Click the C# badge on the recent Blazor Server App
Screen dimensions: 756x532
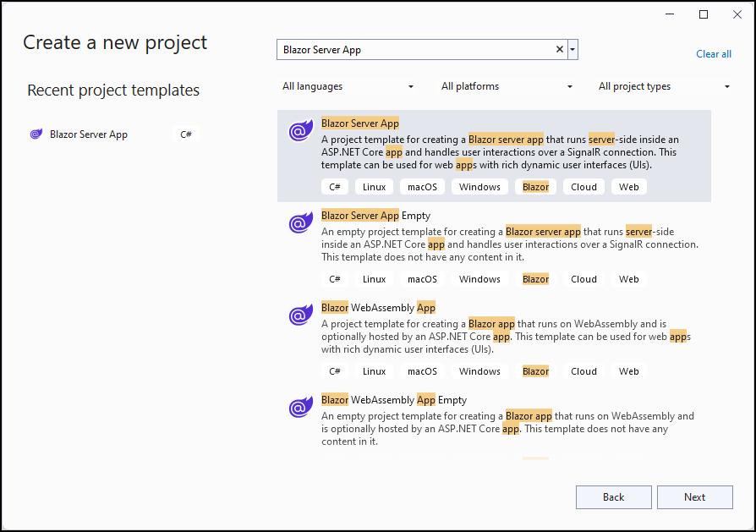coord(185,134)
